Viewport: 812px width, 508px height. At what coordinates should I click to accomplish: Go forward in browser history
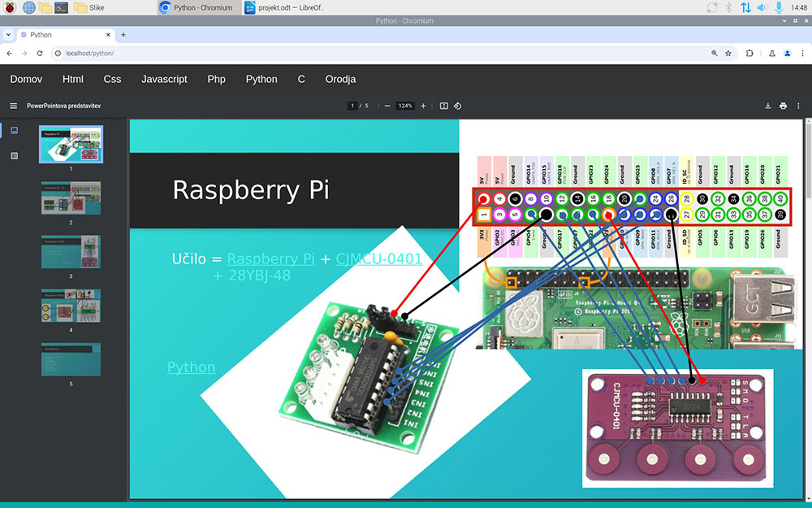point(24,54)
